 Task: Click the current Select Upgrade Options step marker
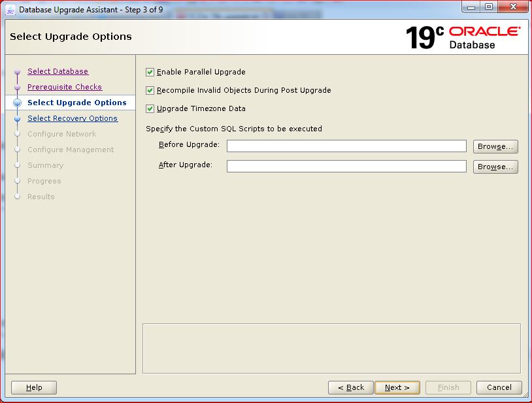(18, 103)
